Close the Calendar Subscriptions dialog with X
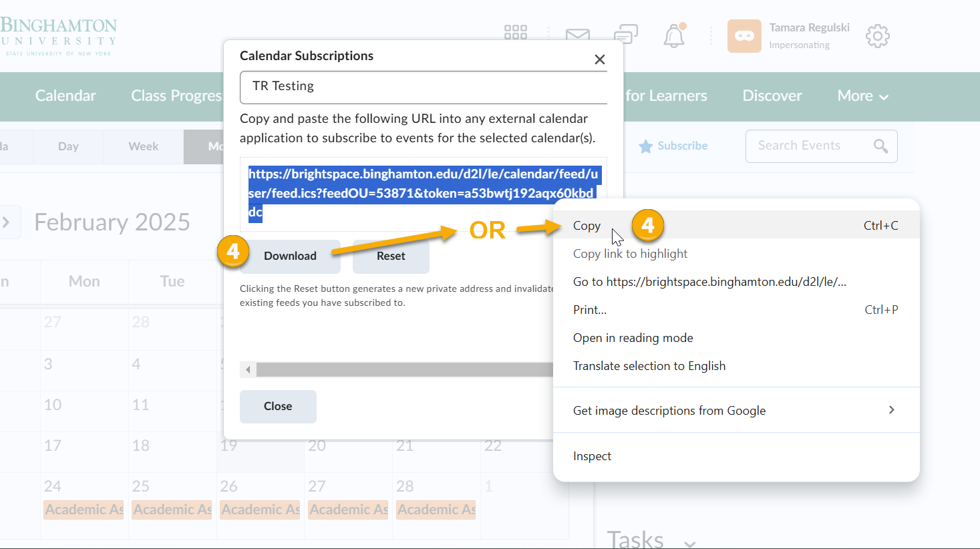The image size is (980, 549). click(600, 59)
